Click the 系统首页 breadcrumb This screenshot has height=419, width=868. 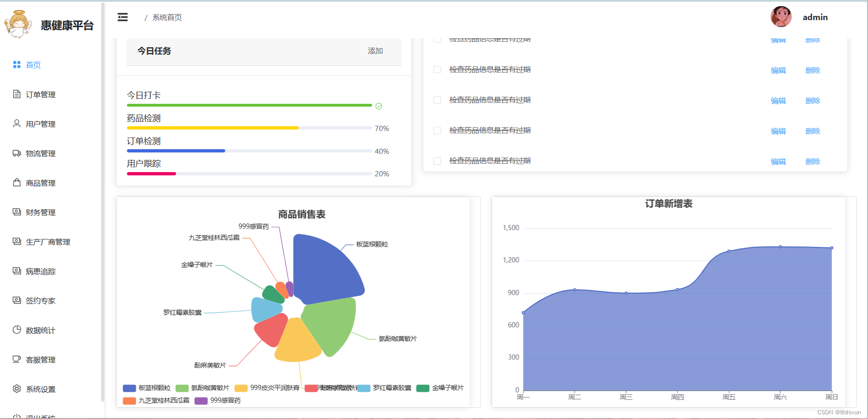click(167, 17)
